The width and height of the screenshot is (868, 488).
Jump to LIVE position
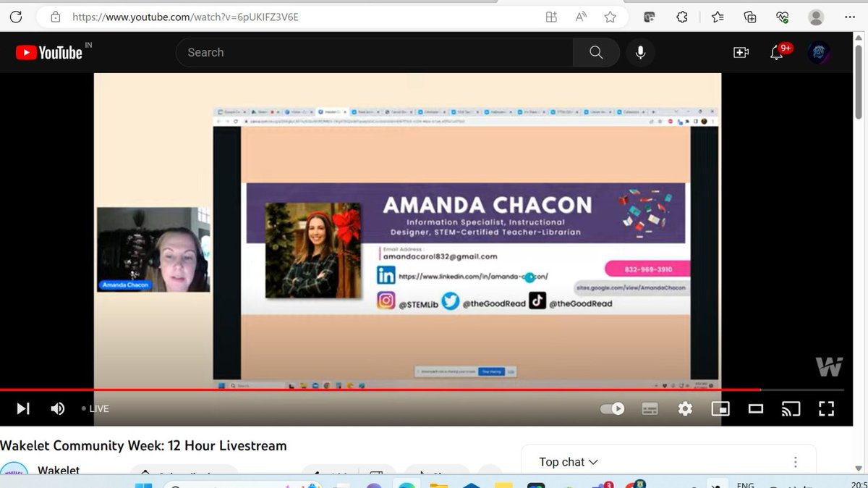[x=95, y=408]
